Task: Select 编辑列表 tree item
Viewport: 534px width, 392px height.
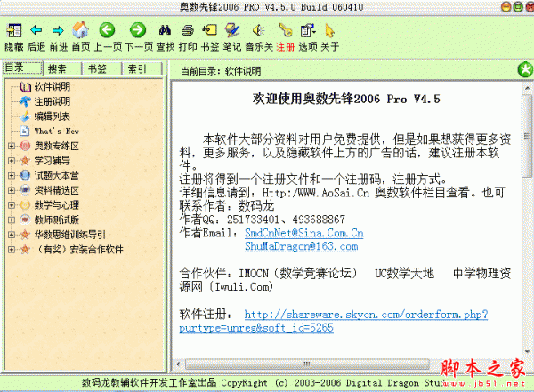Action: tap(53, 116)
